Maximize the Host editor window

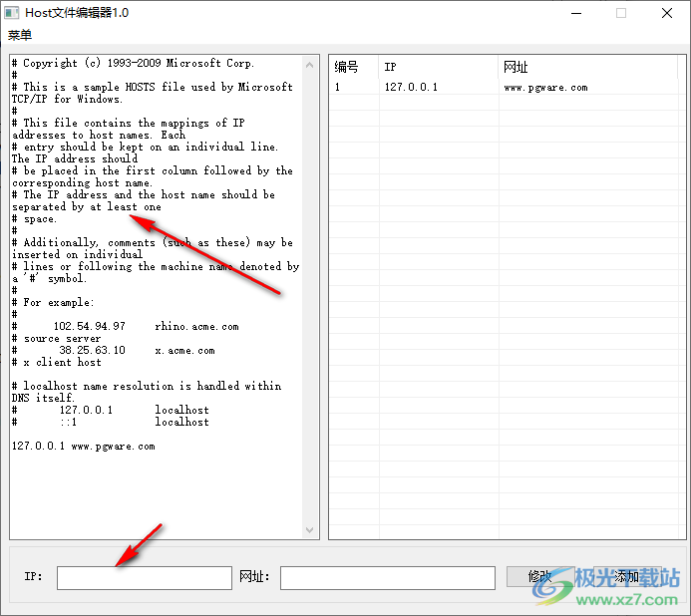pos(621,13)
